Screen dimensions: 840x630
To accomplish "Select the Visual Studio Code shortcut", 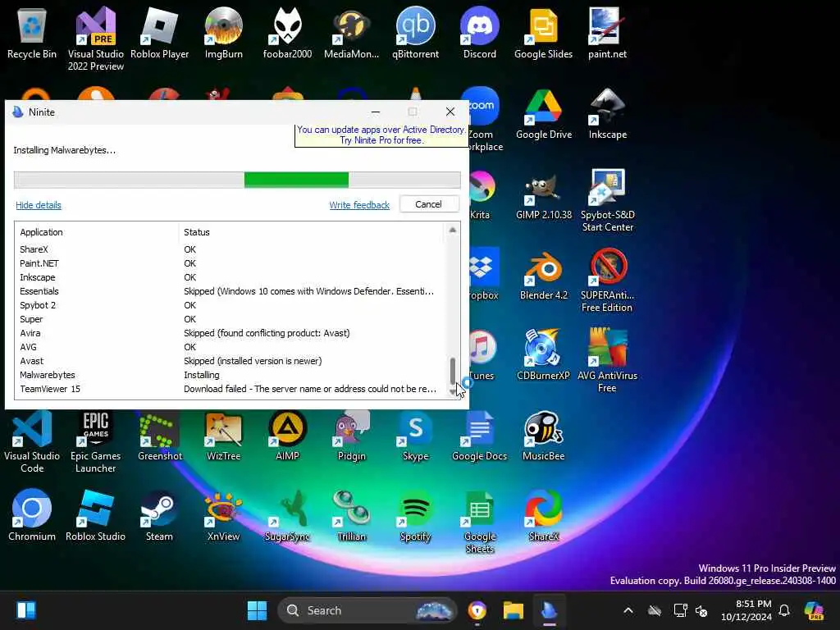I will (32, 441).
